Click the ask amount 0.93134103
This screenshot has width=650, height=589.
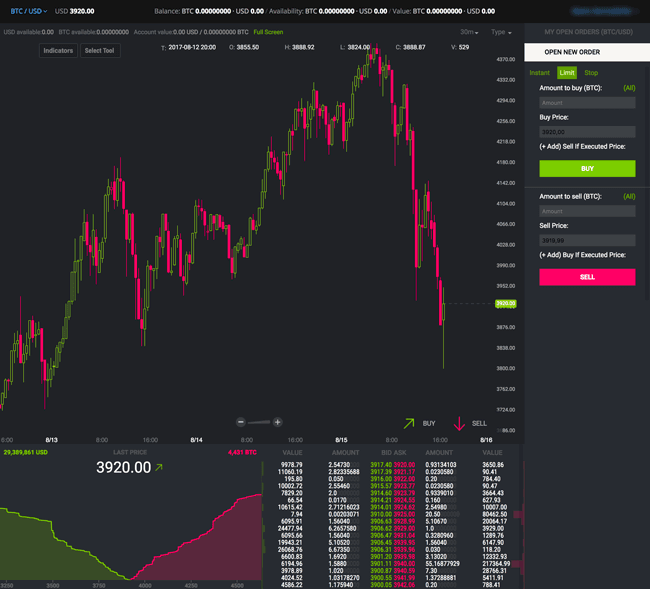tap(441, 465)
